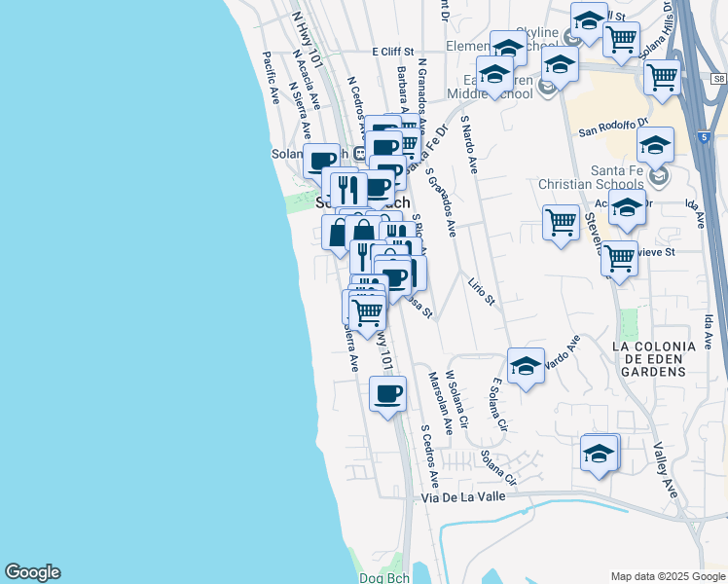The width and height of the screenshot is (728, 584).
Task: Select the shopping cart marker east of Lirio St
Action: tap(561, 223)
